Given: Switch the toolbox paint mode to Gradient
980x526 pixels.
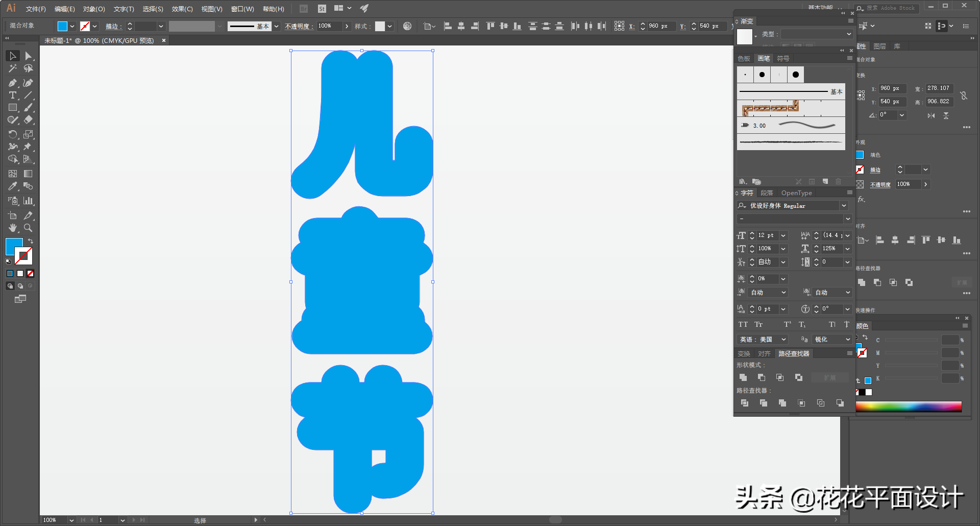Looking at the screenshot, I should coord(20,274).
